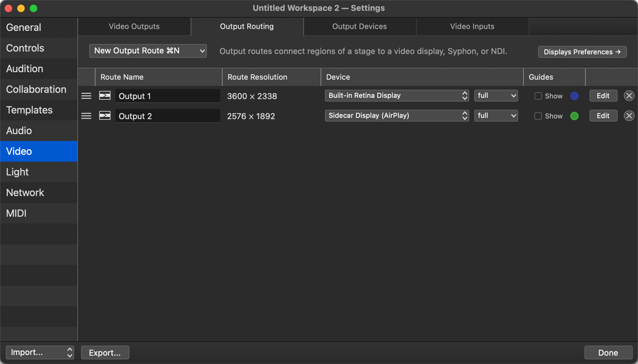Screen dimensions: 638x364
Task: Select Network in the sidebar
Action: click(39, 193)
